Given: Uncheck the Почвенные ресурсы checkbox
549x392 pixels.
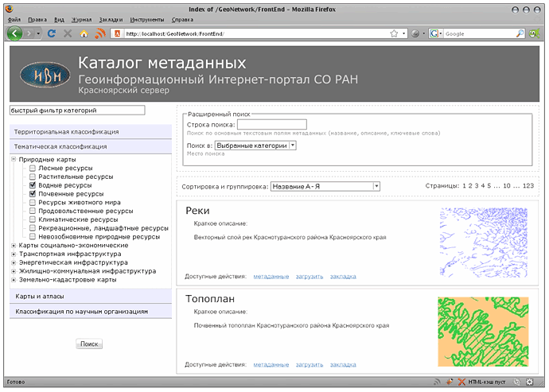Looking at the screenshot, I should 32,193.
